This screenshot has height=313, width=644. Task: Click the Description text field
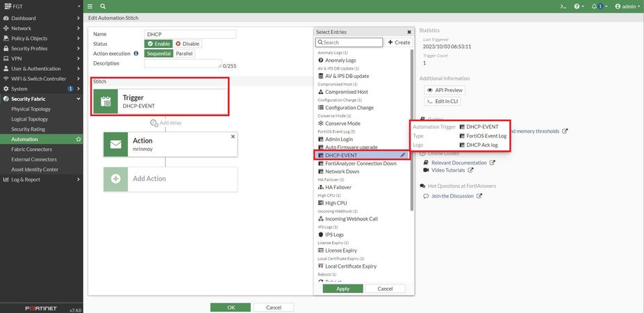[x=183, y=63]
